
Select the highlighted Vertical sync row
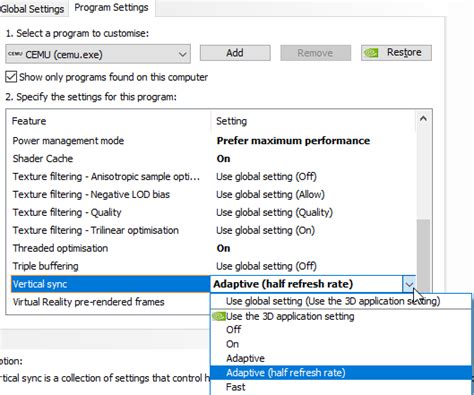coord(111,284)
